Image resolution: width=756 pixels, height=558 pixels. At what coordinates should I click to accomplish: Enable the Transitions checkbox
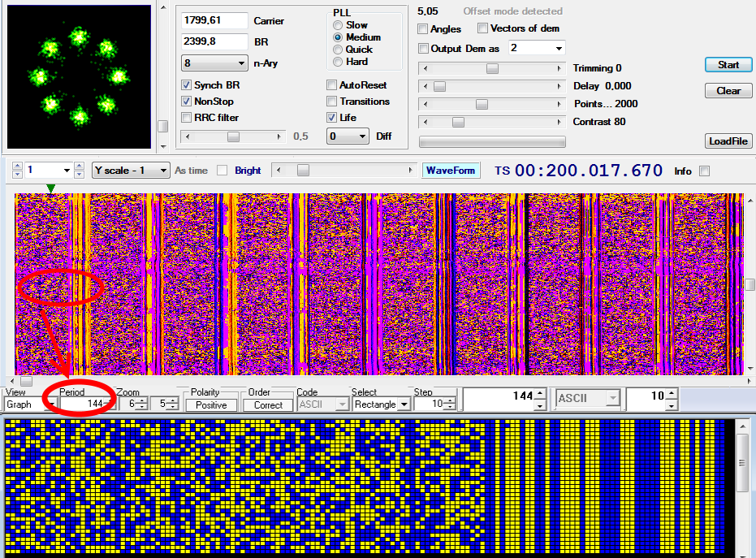click(x=331, y=102)
